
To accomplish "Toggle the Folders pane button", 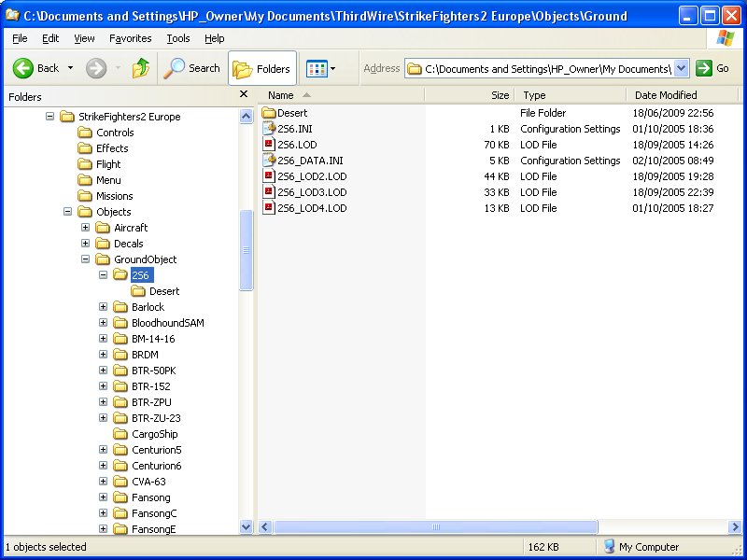I will [262, 68].
